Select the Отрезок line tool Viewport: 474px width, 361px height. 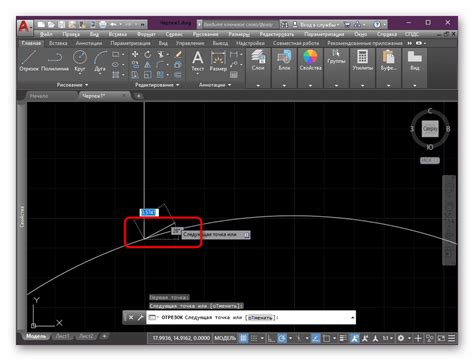tap(29, 61)
